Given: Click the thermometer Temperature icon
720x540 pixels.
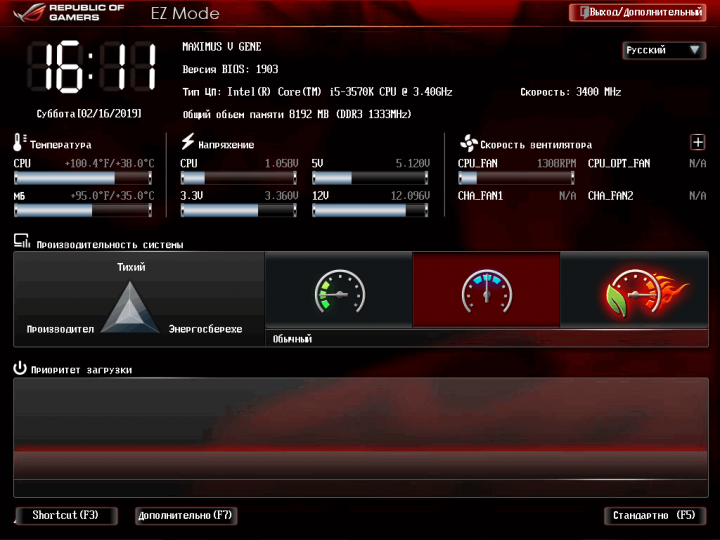Looking at the screenshot, I should pyautogui.click(x=19, y=142).
